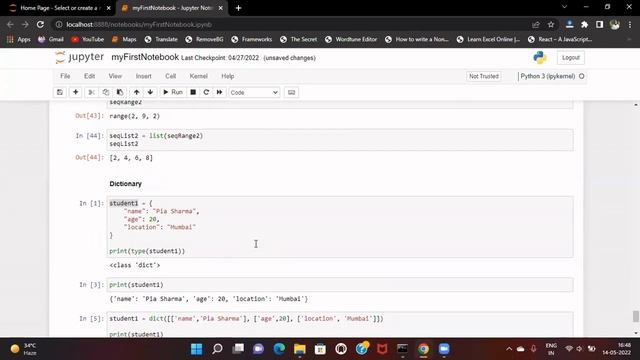640x360 pixels.
Task: Open the Windows Start menu
Action: pyautogui.click(x=196, y=349)
